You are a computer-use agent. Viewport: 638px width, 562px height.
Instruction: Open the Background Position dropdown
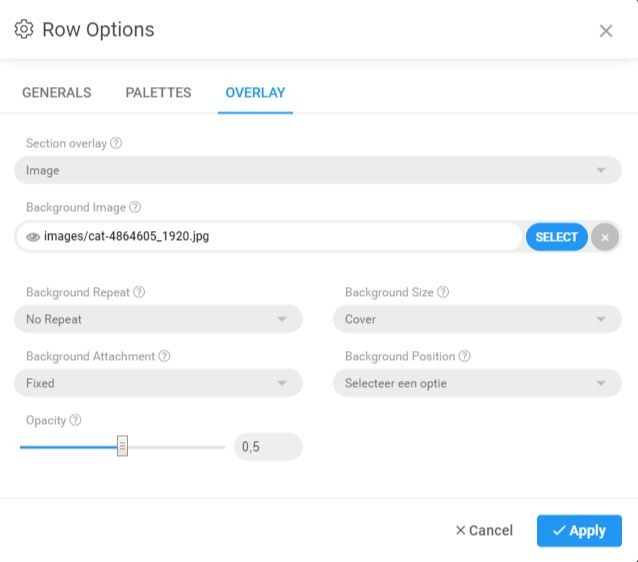(x=477, y=384)
